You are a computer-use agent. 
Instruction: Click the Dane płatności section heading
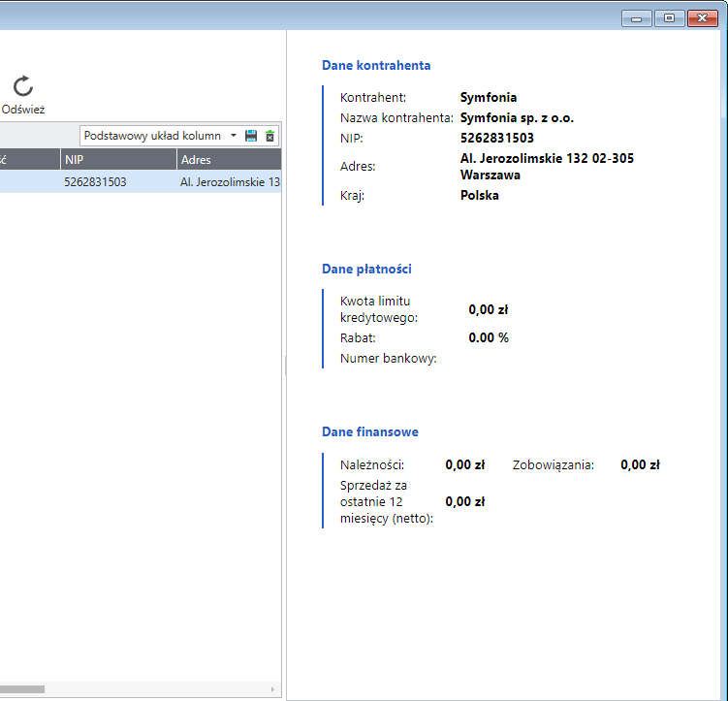click(373, 269)
